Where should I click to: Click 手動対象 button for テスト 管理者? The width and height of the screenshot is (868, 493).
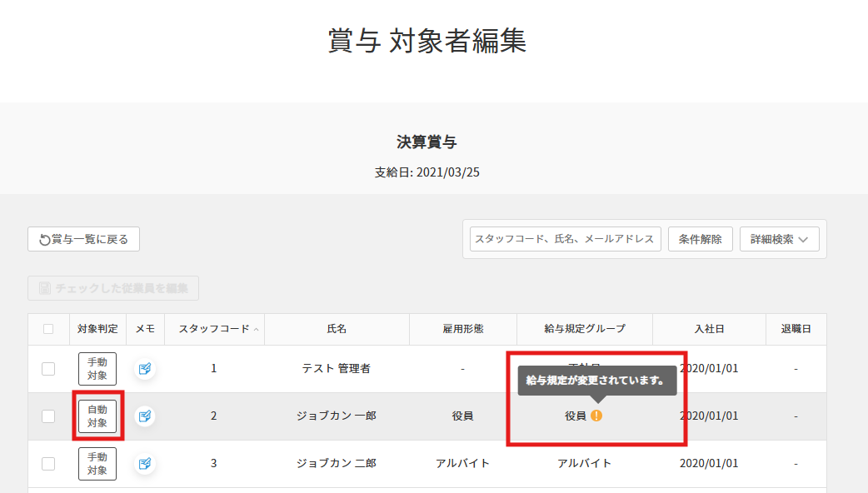tap(97, 368)
